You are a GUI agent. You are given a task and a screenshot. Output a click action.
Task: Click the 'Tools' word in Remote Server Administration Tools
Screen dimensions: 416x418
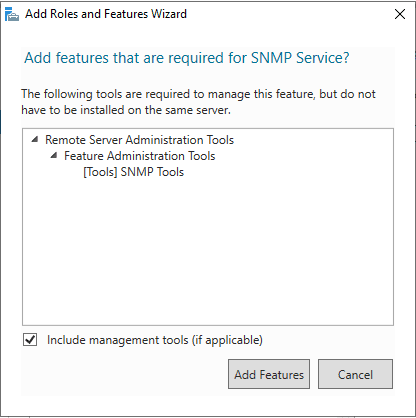click(x=220, y=140)
